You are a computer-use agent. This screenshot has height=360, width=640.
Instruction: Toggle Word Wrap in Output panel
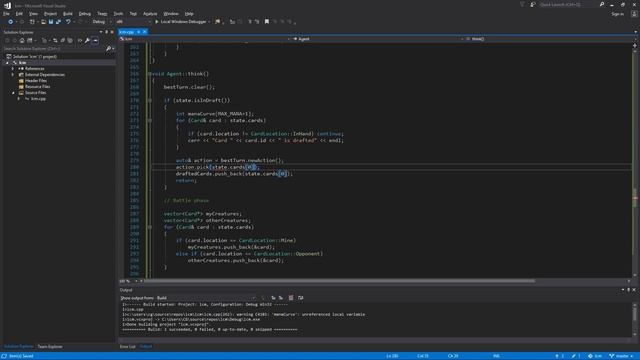[x=301, y=298]
